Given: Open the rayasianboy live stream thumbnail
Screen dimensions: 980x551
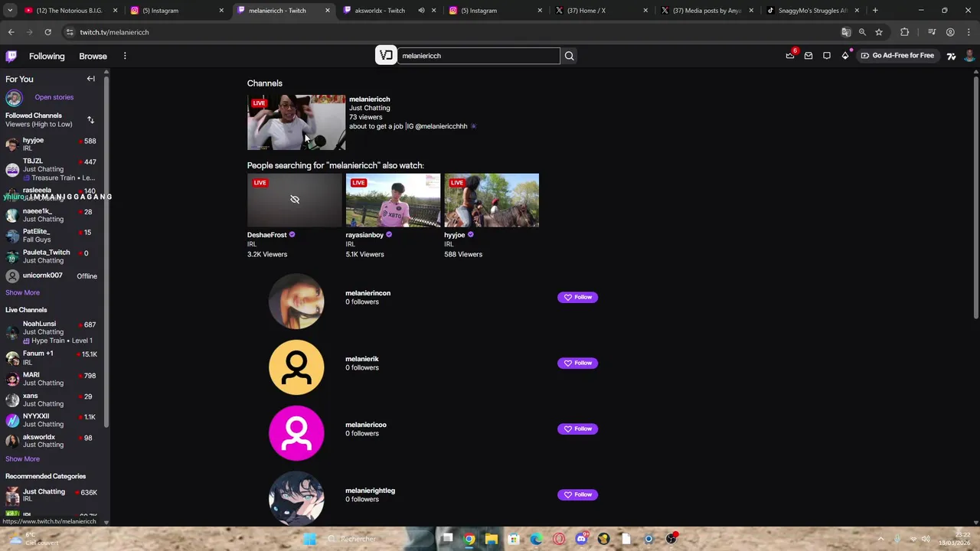Looking at the screenshot, I should point(393,201).
